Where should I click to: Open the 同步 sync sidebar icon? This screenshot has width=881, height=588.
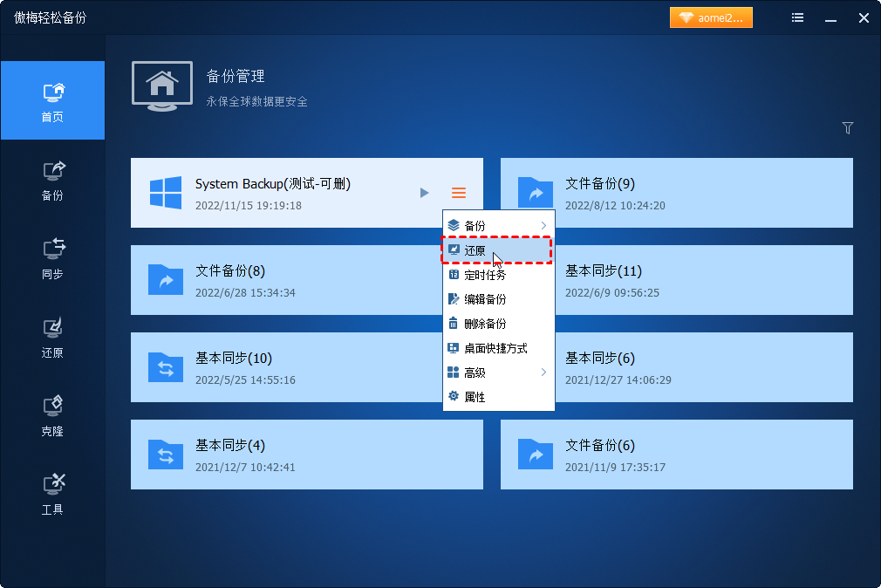(x=52, y=258)
